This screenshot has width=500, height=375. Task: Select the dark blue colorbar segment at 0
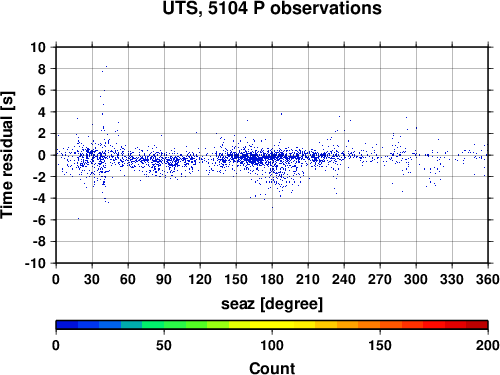67,325
